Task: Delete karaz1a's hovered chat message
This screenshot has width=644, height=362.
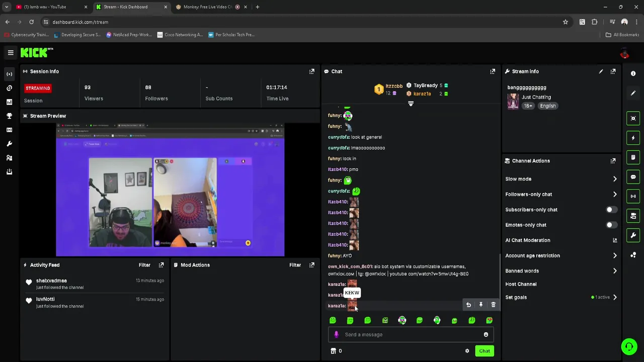Action: pos(493,305)
